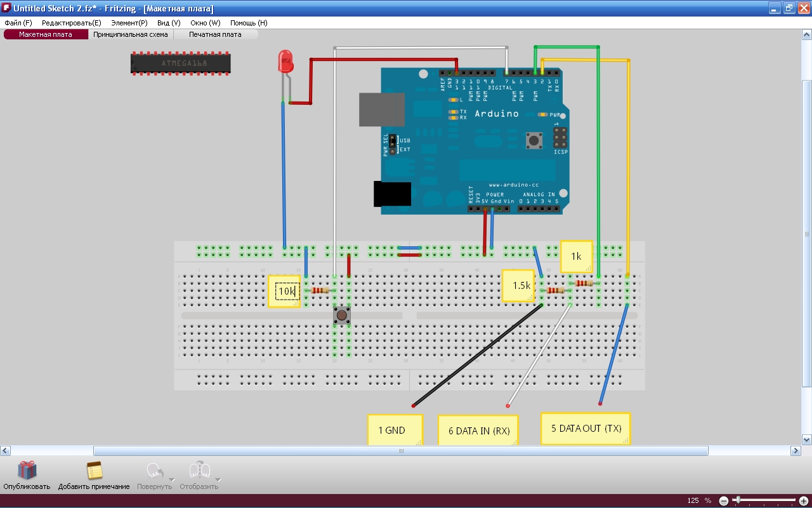This screenshot has width=812, height=508.
Task: Open the Элемент(P) menu
Action: [129, 23]
